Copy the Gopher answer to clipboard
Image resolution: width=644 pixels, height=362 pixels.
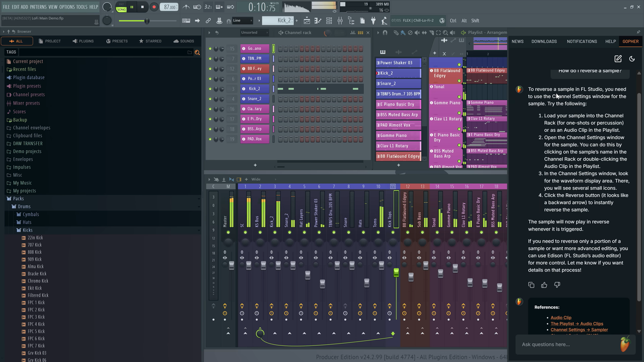pyautogui.click(x=531, y=285)
